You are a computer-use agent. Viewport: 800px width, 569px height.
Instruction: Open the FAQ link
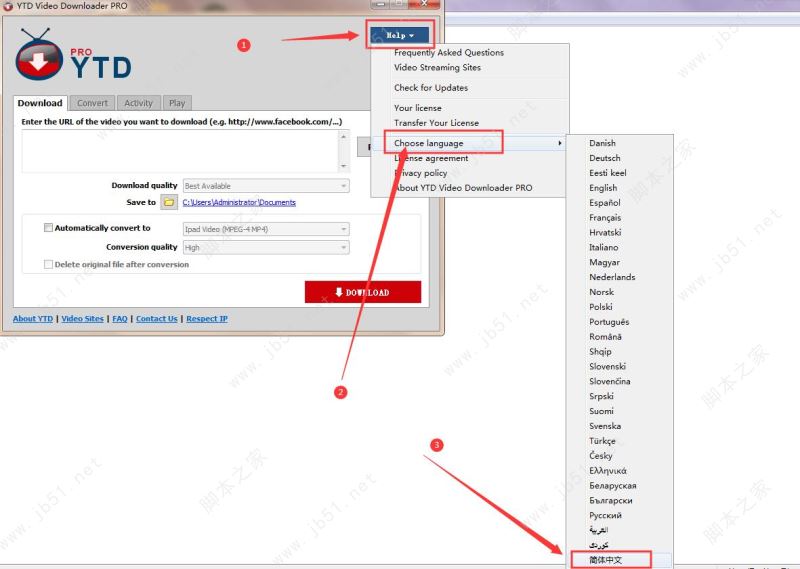click(x=119, y=318)
